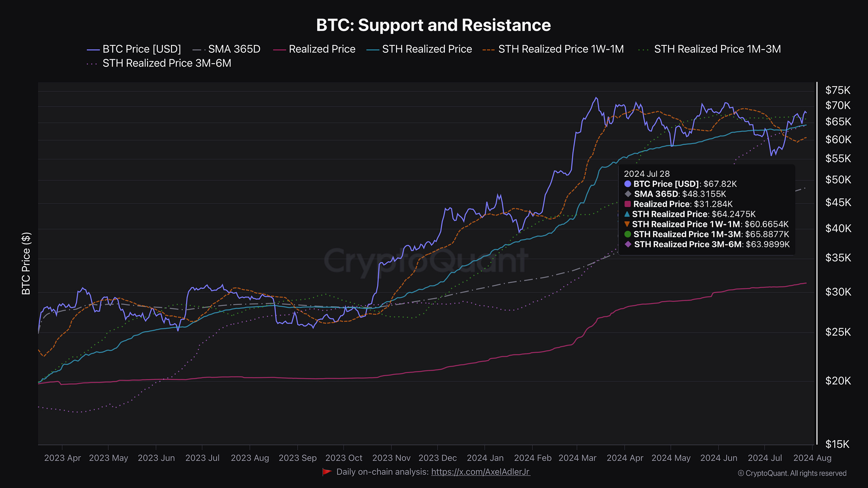Click the 3M-6M purple diamond marker in tooltip
This screenshot has height=488, width=868.
[x=628, y=244]
